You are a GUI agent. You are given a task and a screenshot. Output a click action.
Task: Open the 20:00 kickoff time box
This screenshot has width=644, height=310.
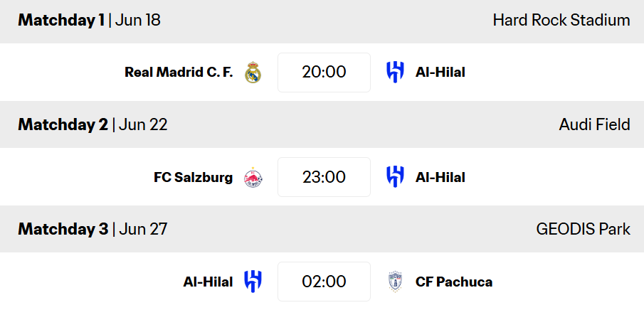(x=324, y=73)
